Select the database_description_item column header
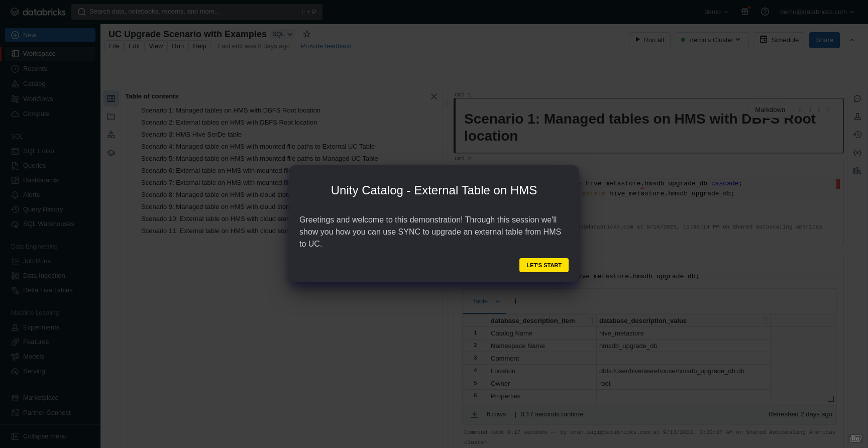This screenshot has height=448, width=868. point(542,320)
